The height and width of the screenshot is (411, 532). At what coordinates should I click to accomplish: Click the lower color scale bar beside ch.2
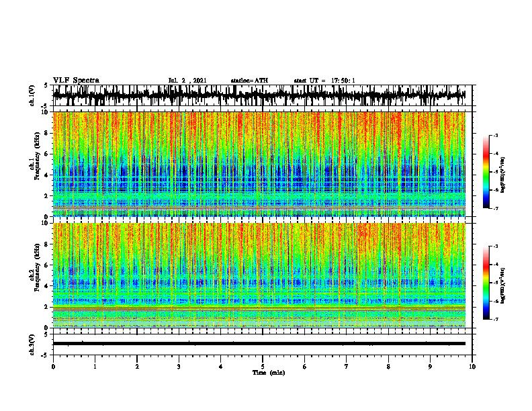pyautogui.click(x=486, y=283)
